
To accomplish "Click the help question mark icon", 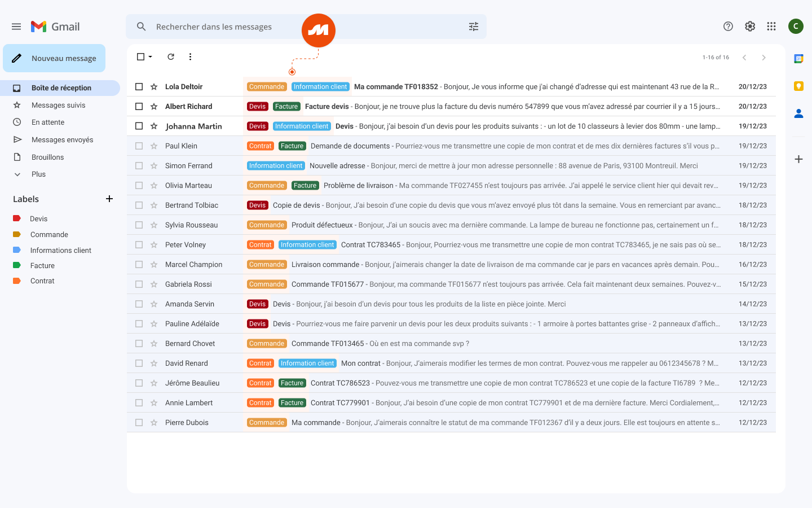I will (x=728, y=27).
